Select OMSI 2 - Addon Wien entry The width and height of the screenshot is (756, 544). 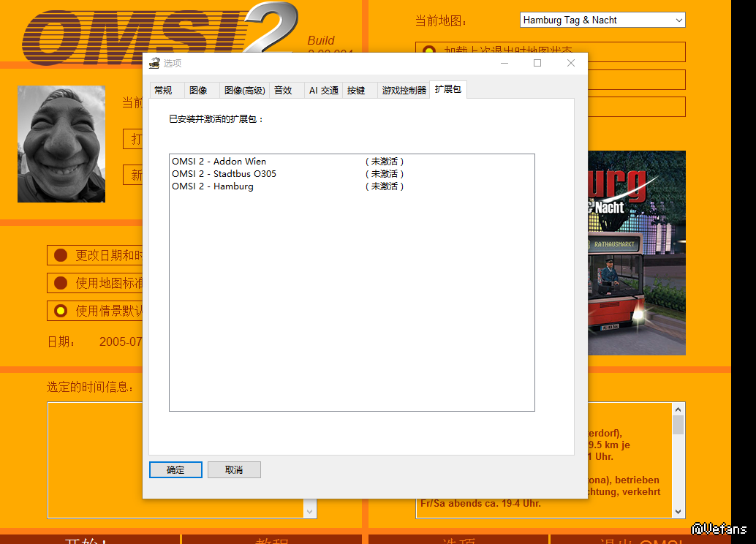(x=352, y=161)
